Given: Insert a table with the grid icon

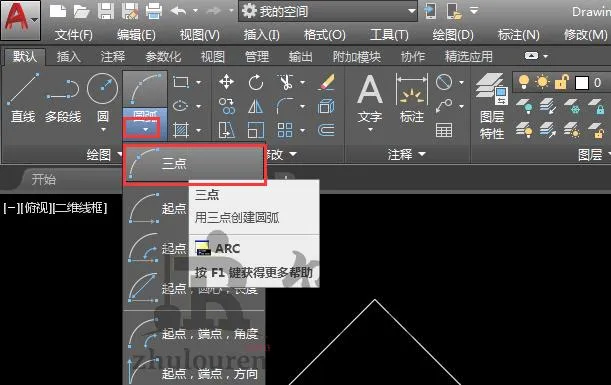Looking at the screenshot, I should click(444, 130).
